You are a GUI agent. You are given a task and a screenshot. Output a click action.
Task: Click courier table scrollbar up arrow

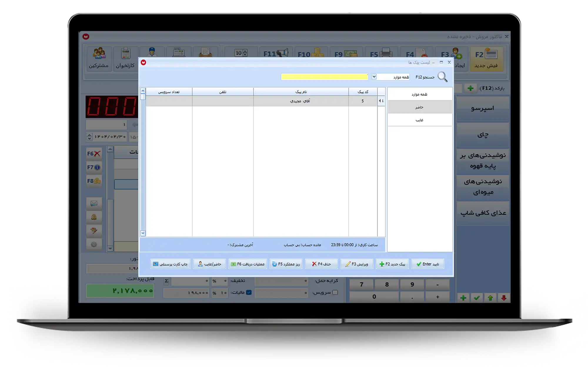point(143,91)
